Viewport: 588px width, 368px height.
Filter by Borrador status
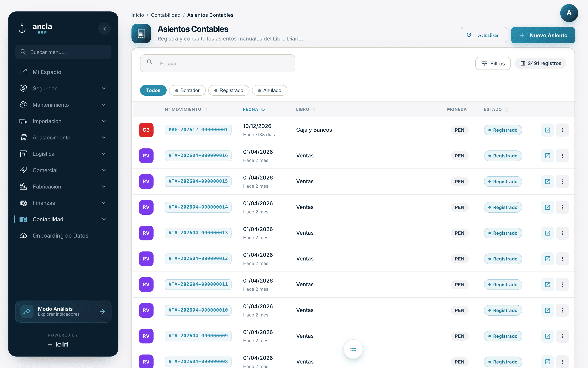[x=187, y=90]
